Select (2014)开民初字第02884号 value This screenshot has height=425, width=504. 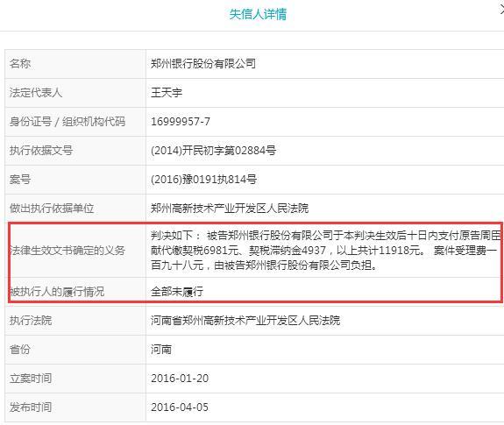pyautogui.click(x=213, y=151)
